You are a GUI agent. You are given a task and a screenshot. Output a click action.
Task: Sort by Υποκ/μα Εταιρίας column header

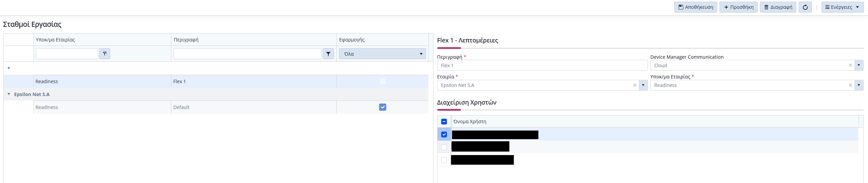pos(102,40)
